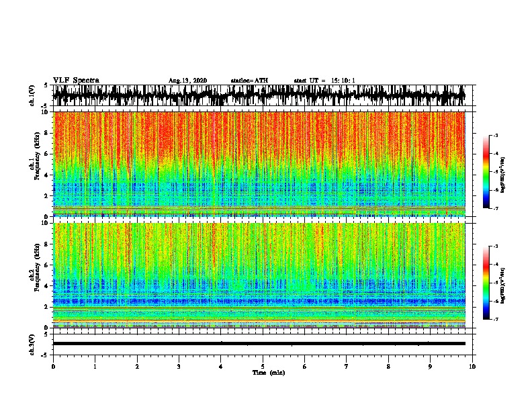Screen dimensions: 532x411
Task: Select the date text "Aug.13, 2020"
Action: pyautogui.click(x=187, y=81)
